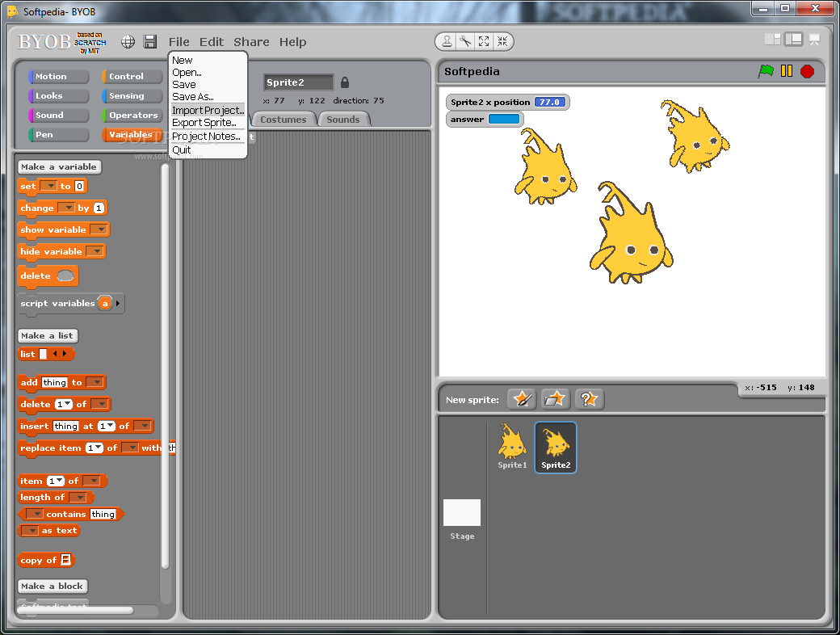Click the red stop sign
Screen dimensions: 840x635
click(808, 71)
